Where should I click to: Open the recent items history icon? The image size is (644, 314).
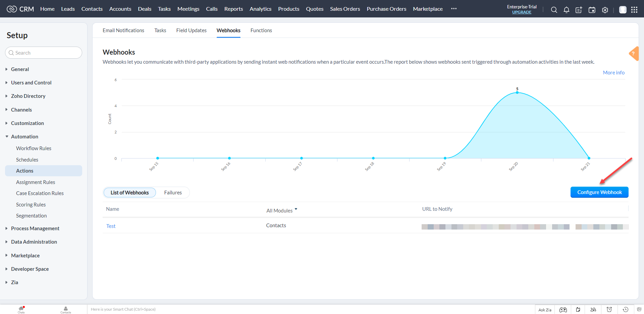coord(626,310)
